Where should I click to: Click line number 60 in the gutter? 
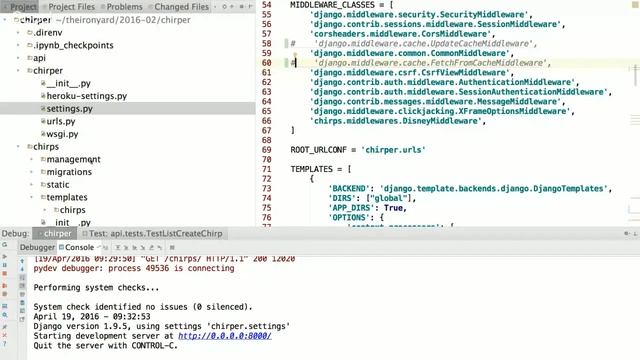click(267, 63)
